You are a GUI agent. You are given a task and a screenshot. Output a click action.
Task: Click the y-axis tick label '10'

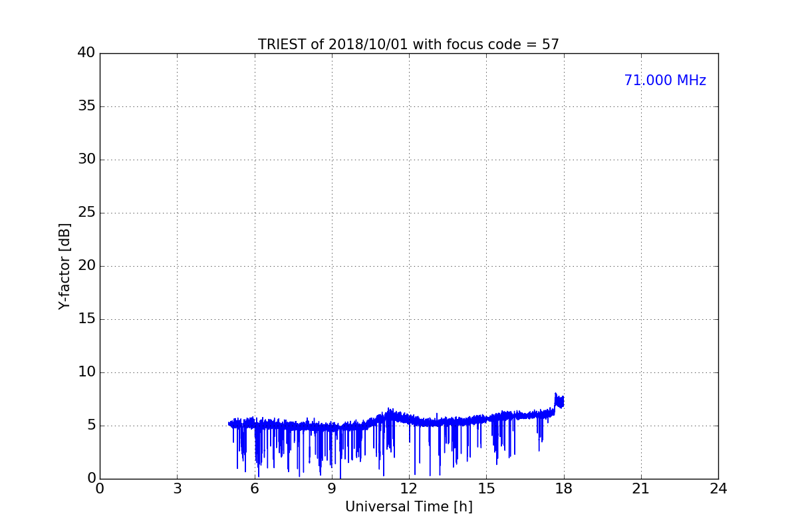[86, 372]
